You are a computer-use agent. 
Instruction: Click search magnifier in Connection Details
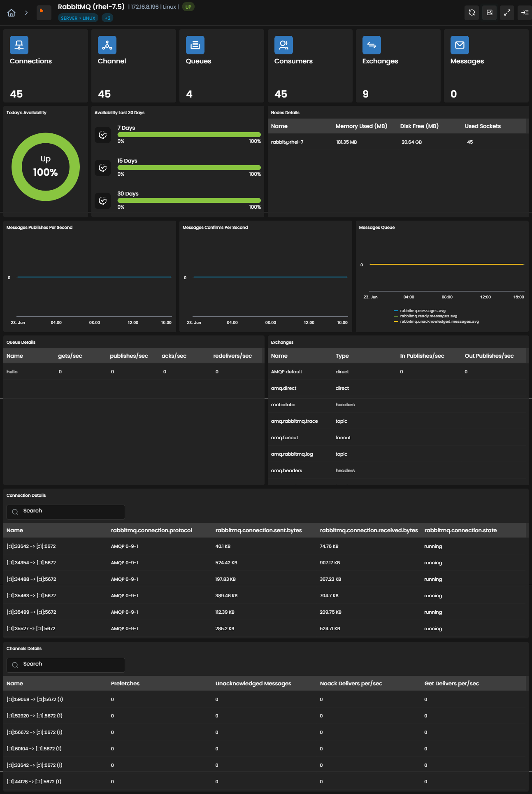[x=15, y=512]
